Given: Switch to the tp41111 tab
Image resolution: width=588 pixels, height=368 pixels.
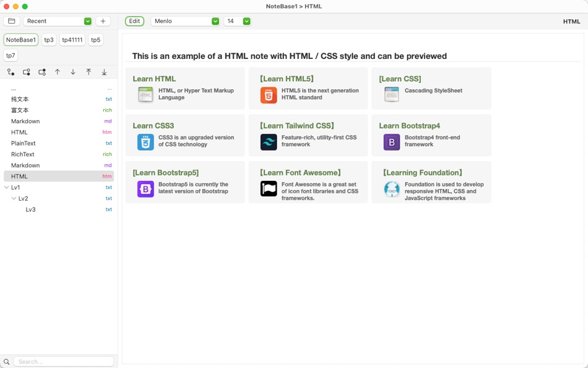Looking at the screenshot, I should point(72,40).
